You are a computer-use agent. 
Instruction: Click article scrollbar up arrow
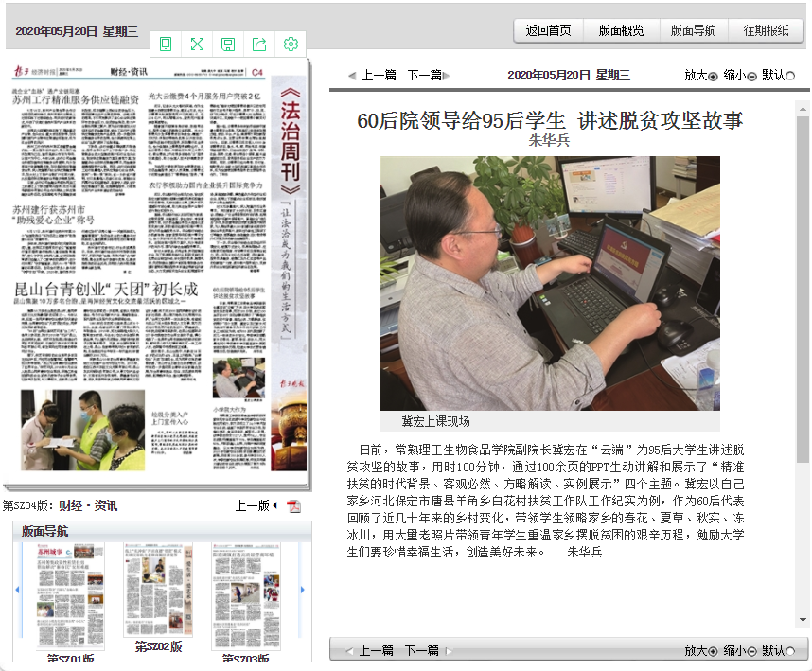click(x=803, y=109)
